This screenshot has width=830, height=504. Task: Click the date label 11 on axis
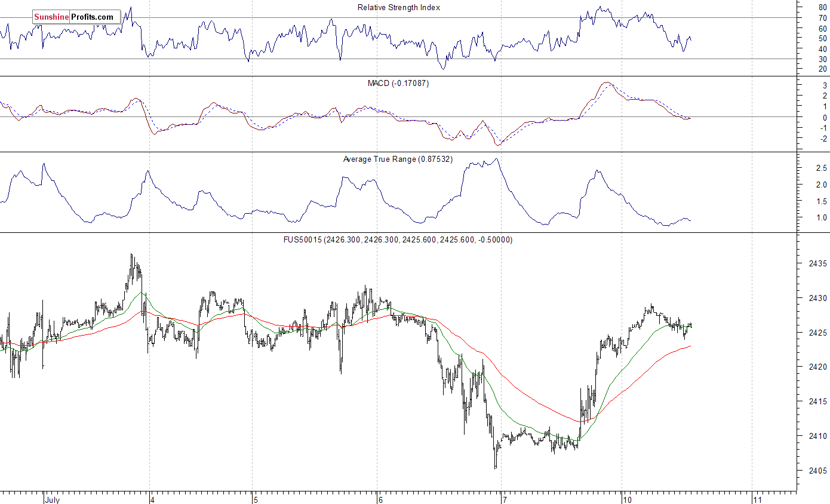(x=758, y=499)
